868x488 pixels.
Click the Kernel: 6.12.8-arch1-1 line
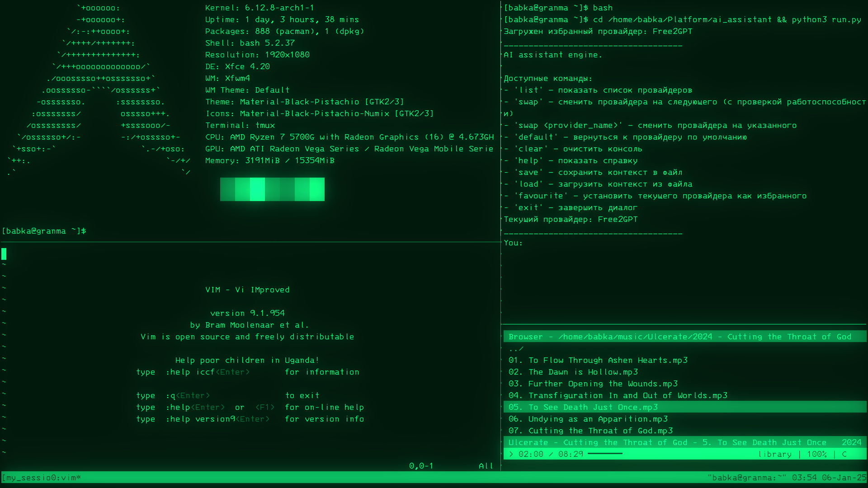coord(259,8)
